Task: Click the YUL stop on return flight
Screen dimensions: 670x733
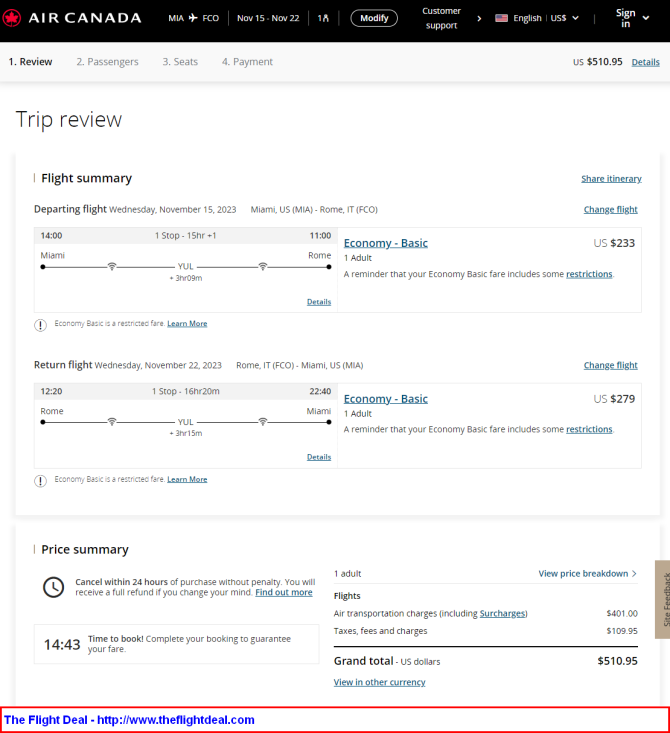Action: (x=186, y=422)
